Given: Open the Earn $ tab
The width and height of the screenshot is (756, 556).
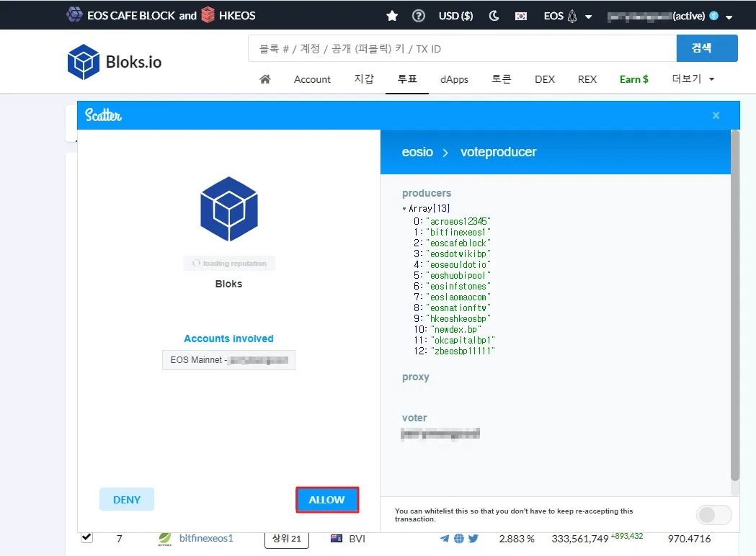Looking at the screenshot, I should (634, 79).
